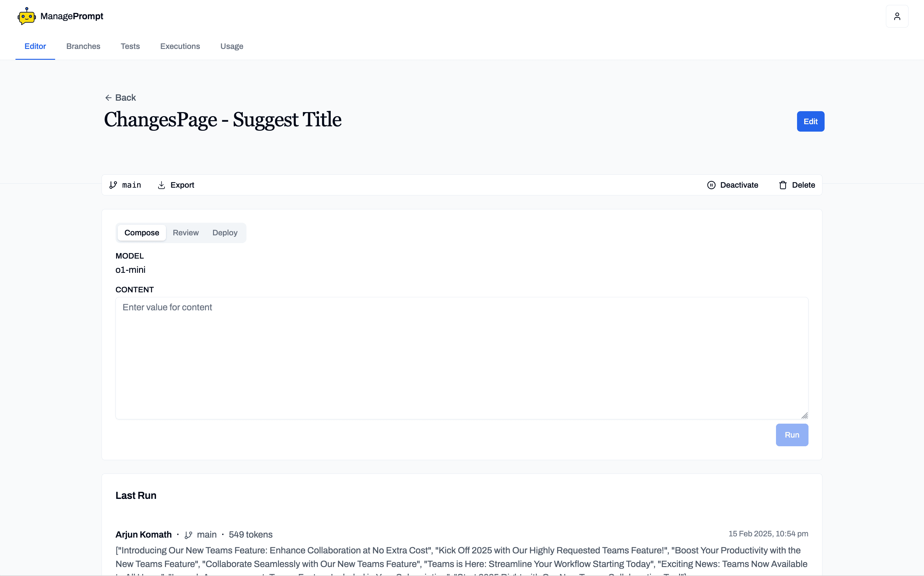The image size is (924, 576).
Task: Switch to the Tests tab
Action: click(130, 46)
